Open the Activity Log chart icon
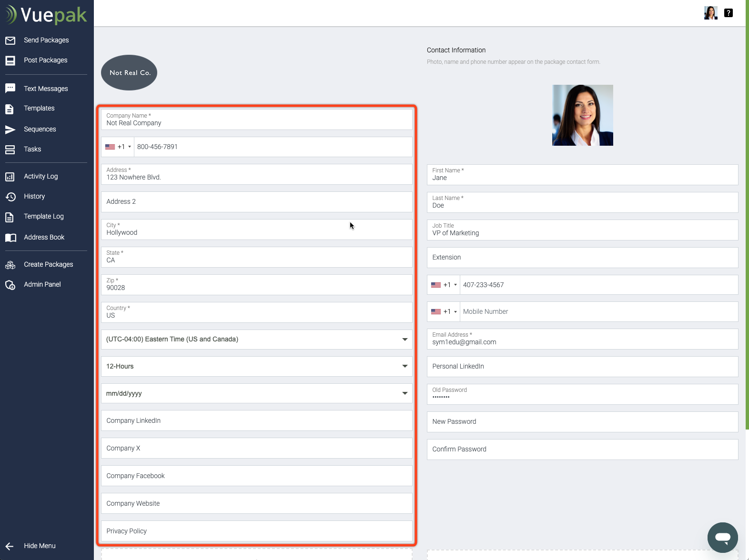749x560 pixels. (x=10, y=177)
